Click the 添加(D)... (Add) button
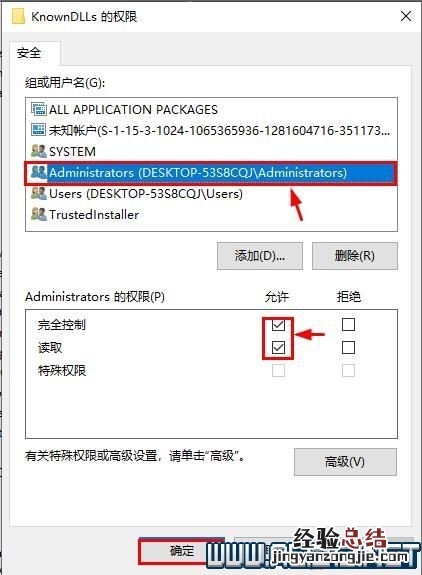 pos(260,256)
